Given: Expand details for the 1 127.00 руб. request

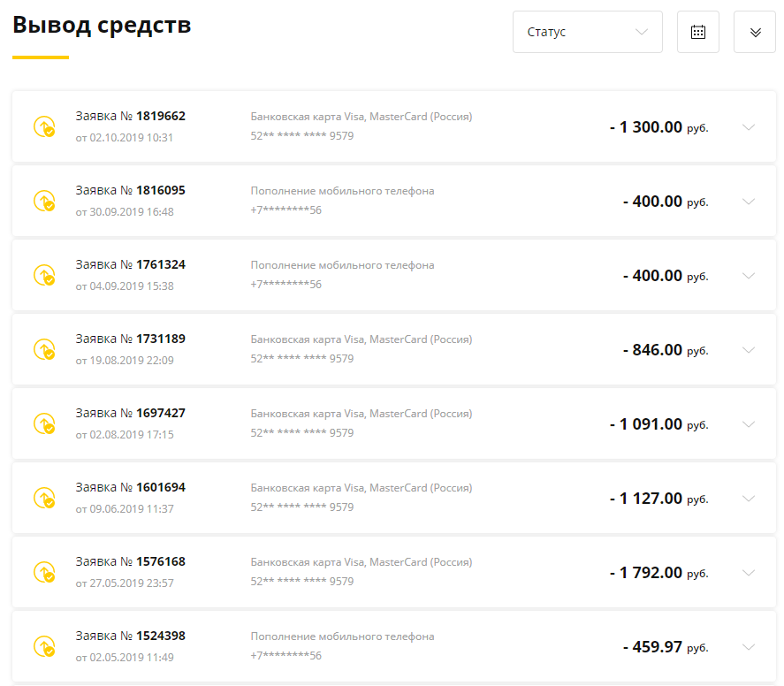Looking at the screenshot, I should point(749,499).
